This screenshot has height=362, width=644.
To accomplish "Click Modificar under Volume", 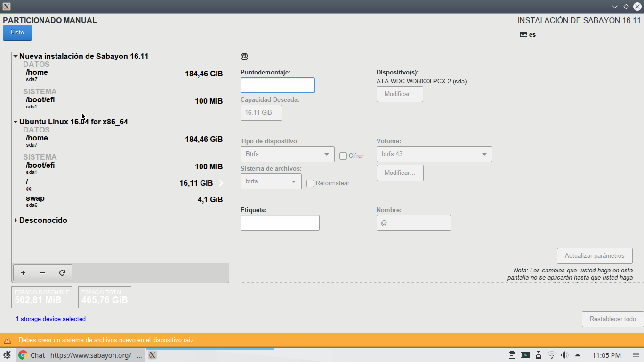I will tap(400, 173).
